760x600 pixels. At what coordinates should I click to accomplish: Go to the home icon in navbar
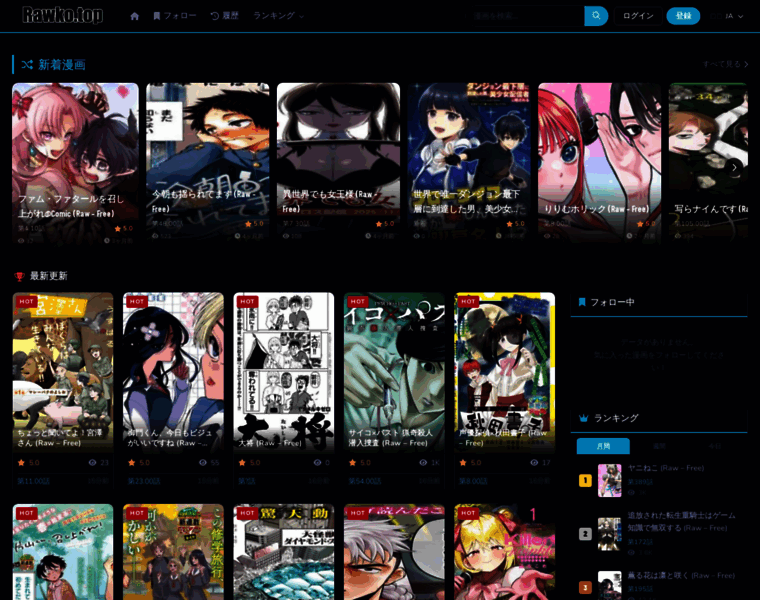[x=135, y=16]
